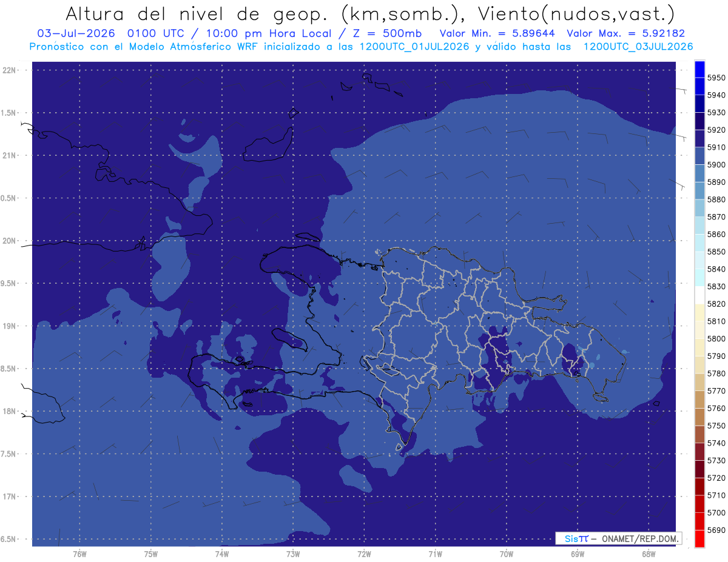Pick the legend color between 5910 and 5920
This screenshot has width=728, height=562.
(699, 138)
